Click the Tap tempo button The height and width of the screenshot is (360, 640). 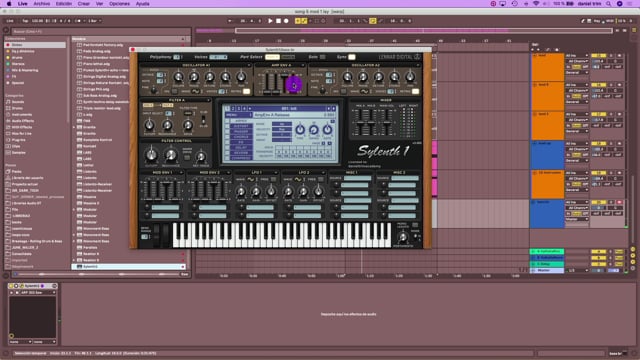pyautogui.click(x=25, y=21)
